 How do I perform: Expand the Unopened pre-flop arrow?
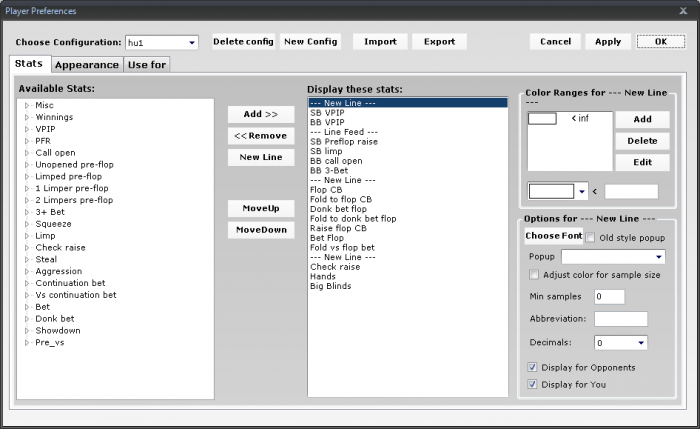[x=27, y=165]
